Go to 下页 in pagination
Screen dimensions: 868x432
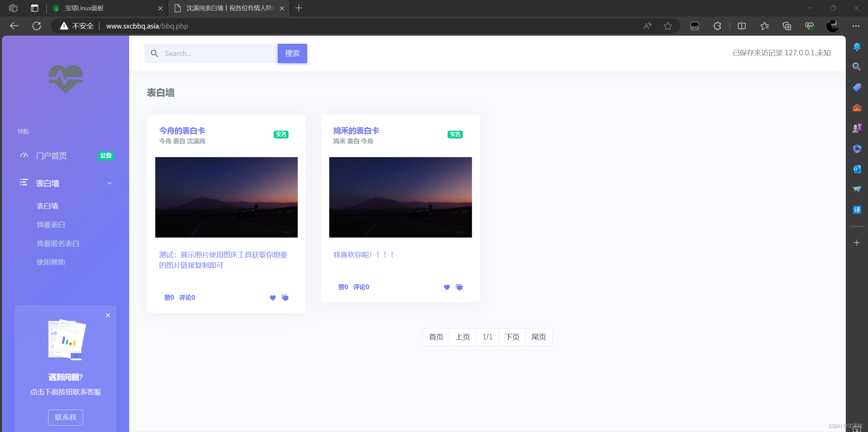tap(512, 337)
